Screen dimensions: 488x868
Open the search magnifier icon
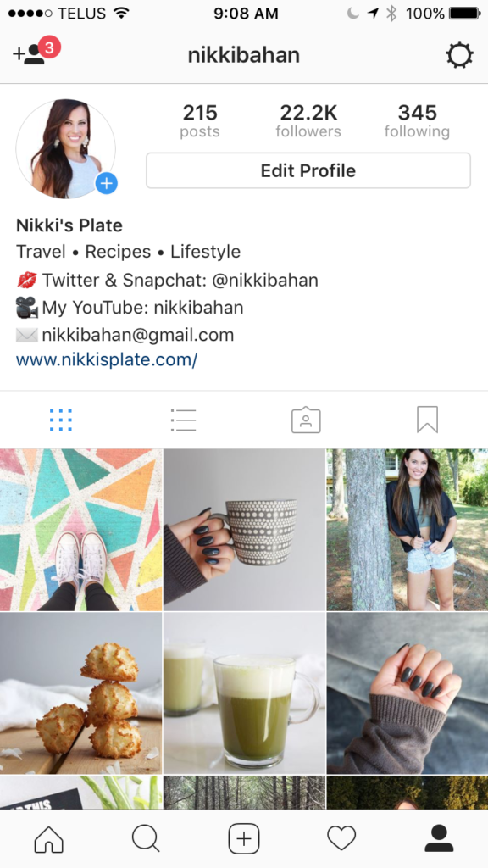146,838
